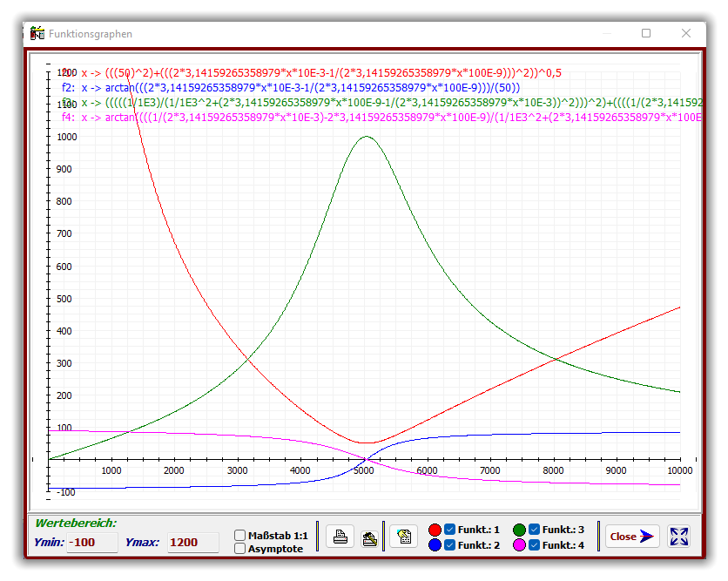This screenshot has width=728, height=581.
Task: Uncheck the Funkt.: 1 checkbox
Action: [450, 529]
